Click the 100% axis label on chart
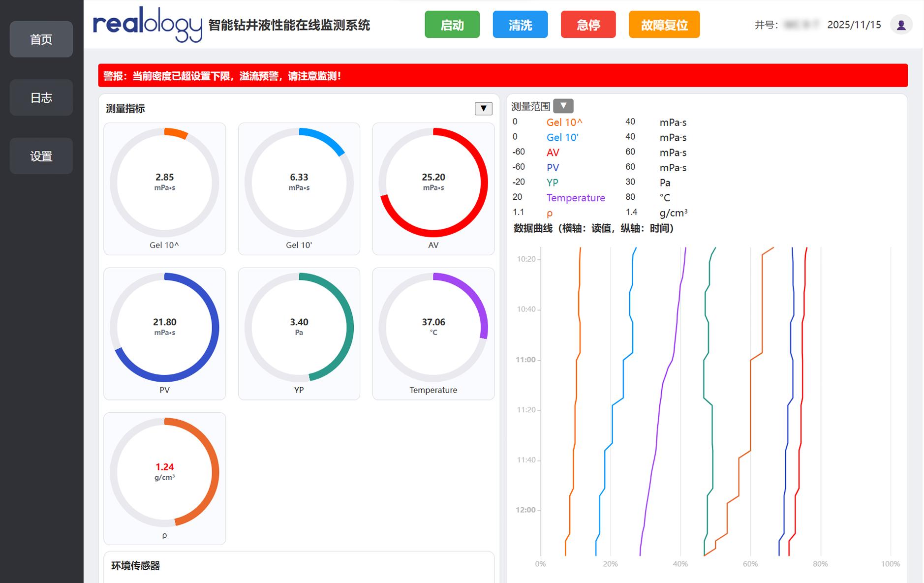The image size is (924, 583). coord(891,564)
